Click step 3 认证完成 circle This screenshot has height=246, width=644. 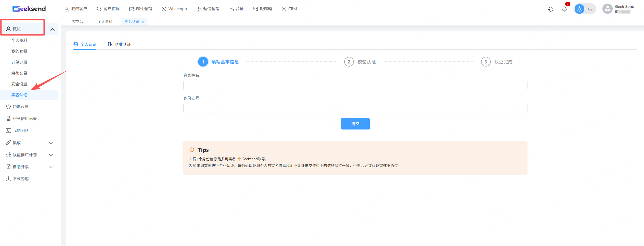point(486,62)
